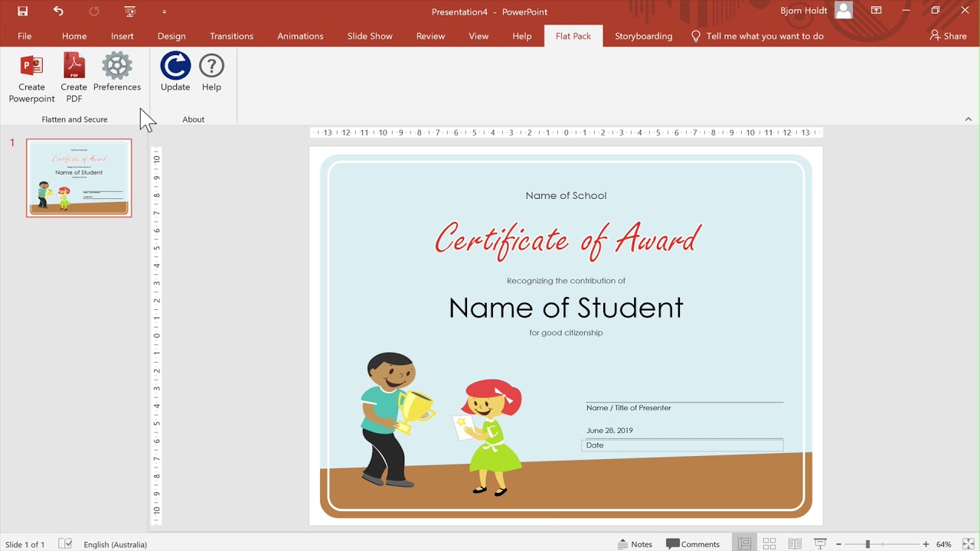The height and width of the screenshot is (551, 980).
Task: Open the Help ribbon tab
Action: pos(522,36)
